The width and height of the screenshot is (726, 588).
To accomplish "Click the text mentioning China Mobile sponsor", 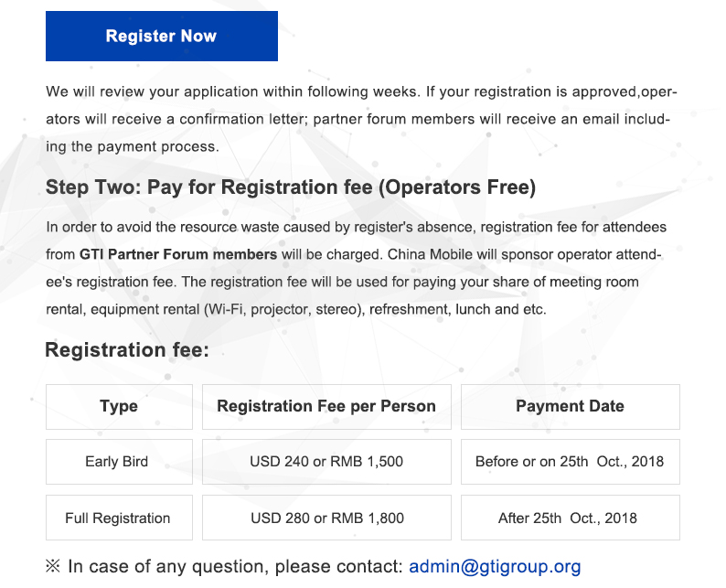I will (x=524, y=254).
